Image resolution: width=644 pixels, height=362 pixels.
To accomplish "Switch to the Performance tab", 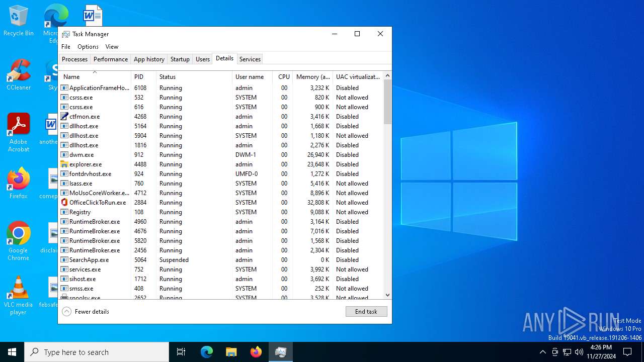I will coord(111,59).
